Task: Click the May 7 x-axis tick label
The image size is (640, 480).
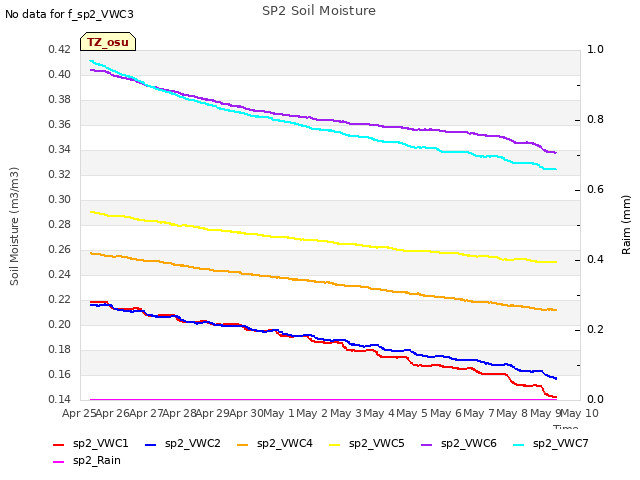Action: click(x=479, y=413)
